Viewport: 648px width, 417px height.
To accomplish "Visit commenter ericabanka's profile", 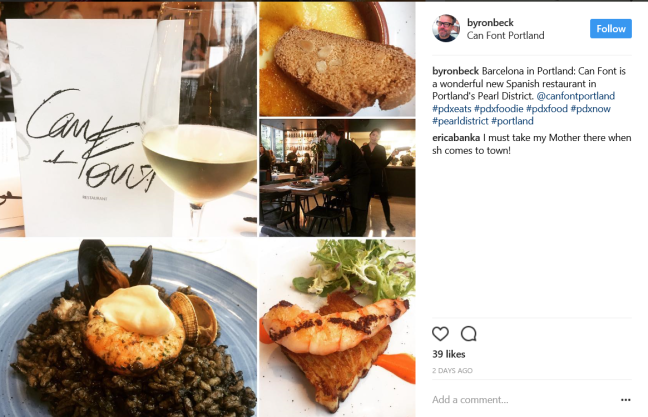I will click(x=456, y=138).
